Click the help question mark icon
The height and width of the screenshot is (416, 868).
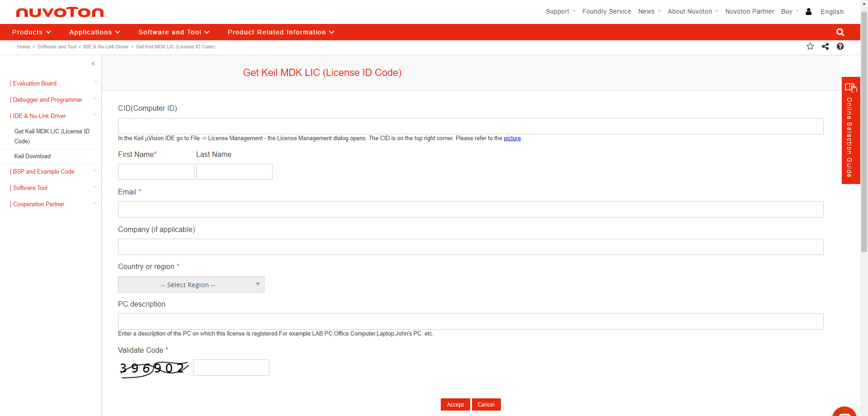(x=840, y=47)
